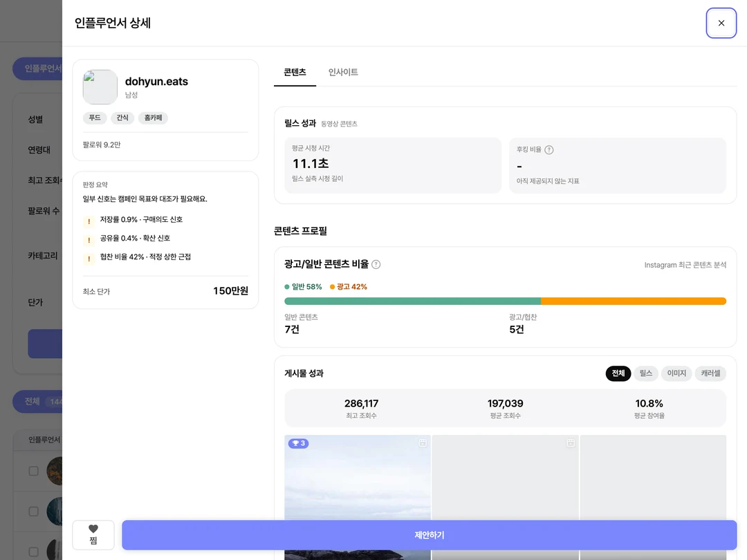
Task: Click the 저장률 0.9% warning icon
Action: pyautogui.click(x=89, y=221)
